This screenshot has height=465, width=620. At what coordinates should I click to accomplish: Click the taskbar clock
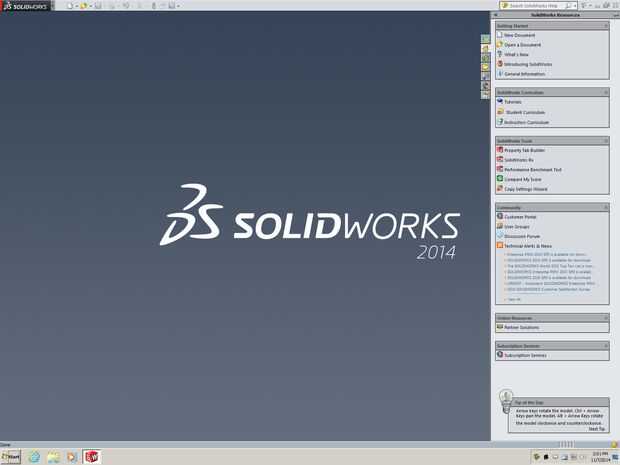click(600, 457)
